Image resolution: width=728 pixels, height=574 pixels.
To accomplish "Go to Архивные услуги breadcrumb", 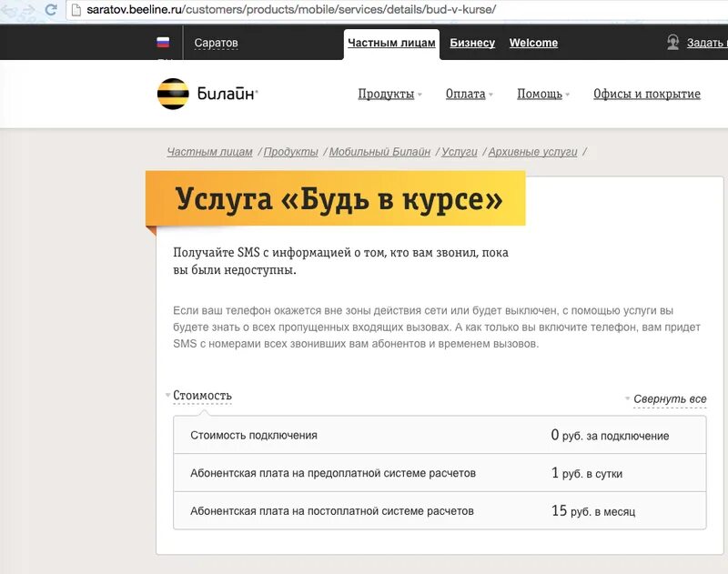I will tap(532, 152).
